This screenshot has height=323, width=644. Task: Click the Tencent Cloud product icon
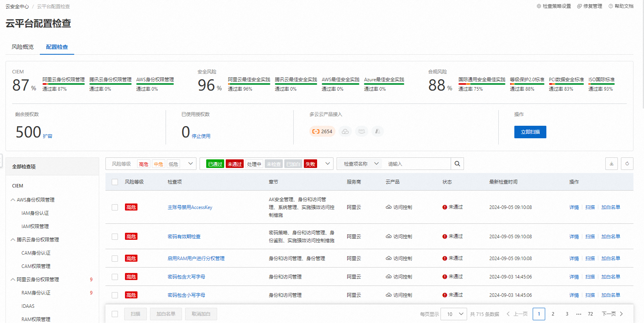[345, 131]
